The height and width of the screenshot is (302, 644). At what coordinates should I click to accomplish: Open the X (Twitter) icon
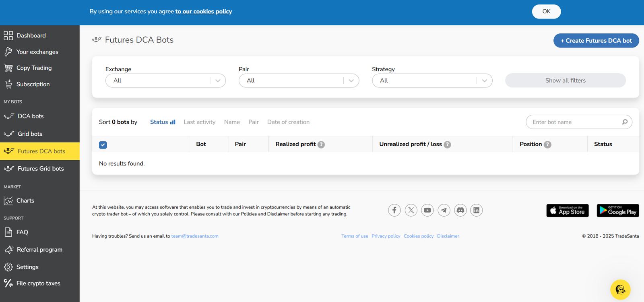[411, 210]
